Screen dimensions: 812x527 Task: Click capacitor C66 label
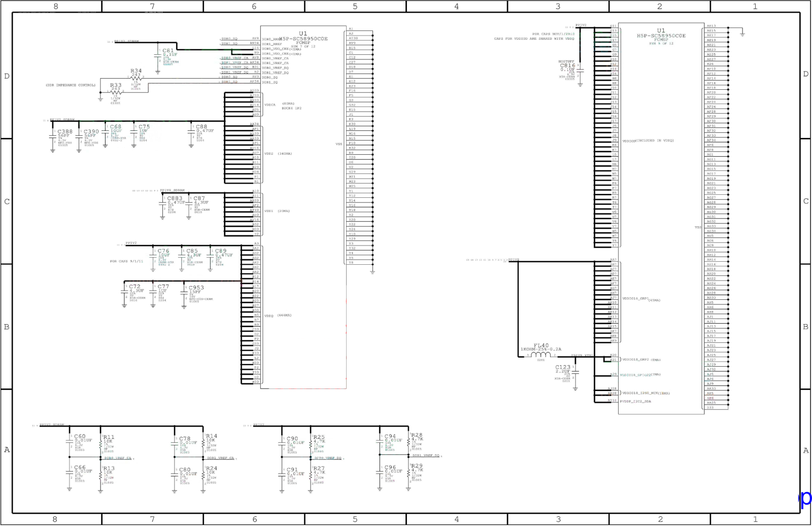tap(80, 467)
